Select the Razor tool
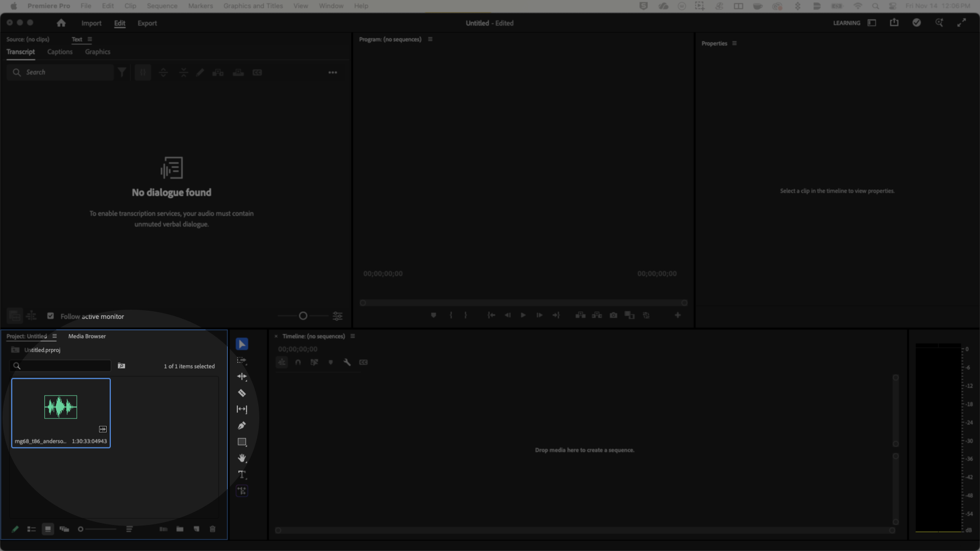 click(242, 393)
